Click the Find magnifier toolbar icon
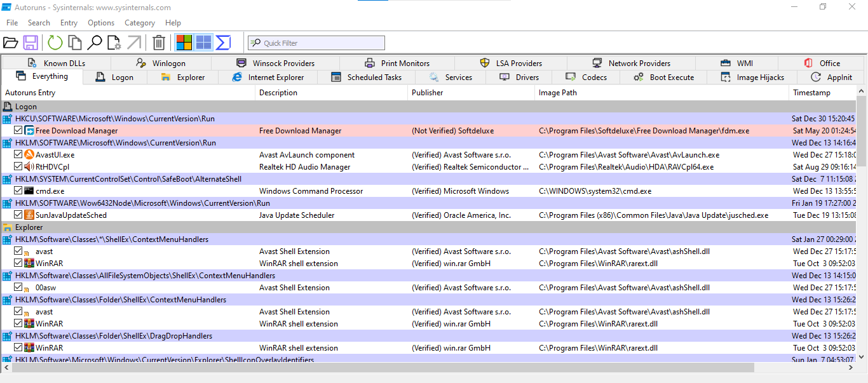868x383 pixels. click(x=95, y=43)
